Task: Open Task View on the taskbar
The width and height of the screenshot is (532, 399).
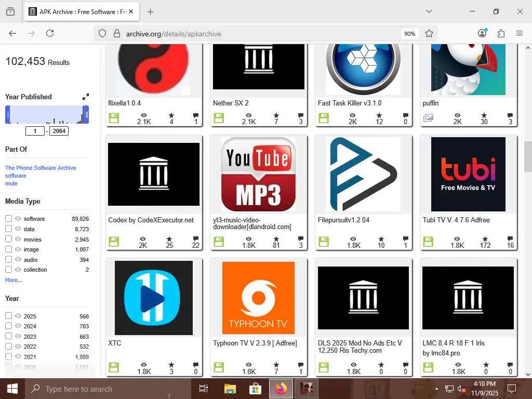Action: pos(204,389)
